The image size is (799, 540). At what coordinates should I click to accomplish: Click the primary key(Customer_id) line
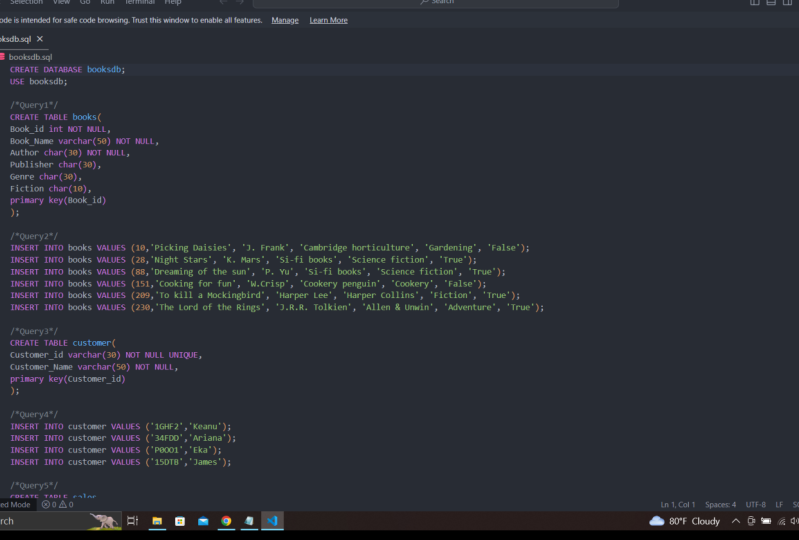(x=67, y=379)
